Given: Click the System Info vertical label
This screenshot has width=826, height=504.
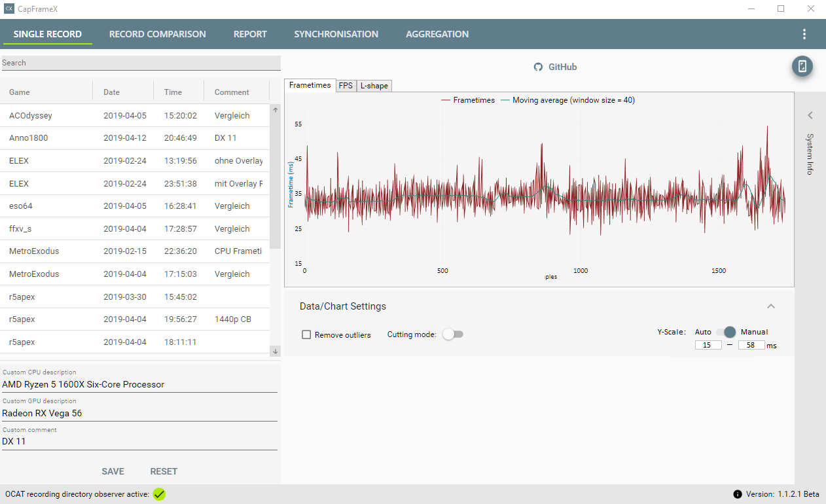Looking at the screenshot, I should (810, 154).
